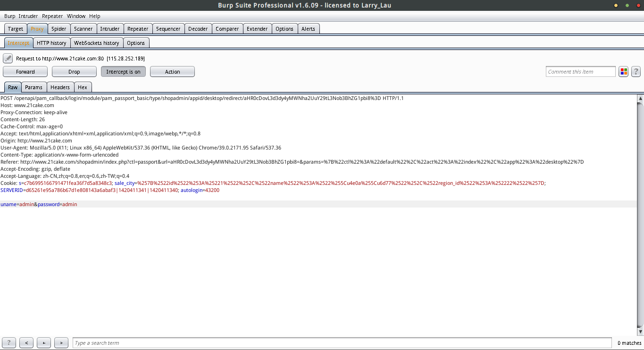The height and width of the screenshot is (350, 644).
Task: Switch to the Hex view tab
Action: [x=83, y=87]
